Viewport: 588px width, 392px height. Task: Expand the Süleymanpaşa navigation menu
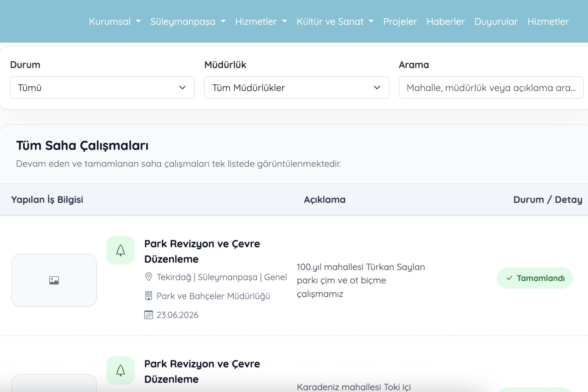click(x=188, y=21)
